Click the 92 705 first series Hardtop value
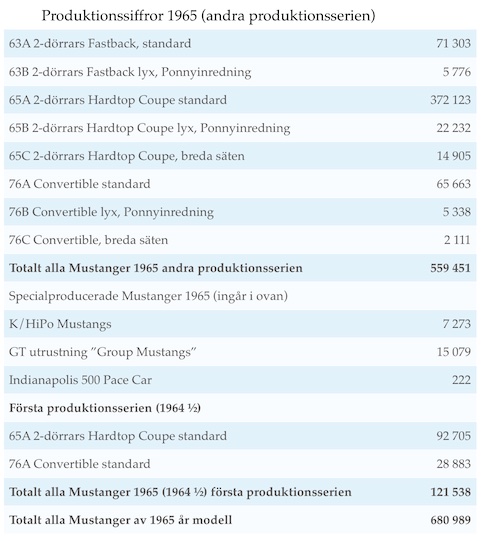Screen dimensions: 482x541 [453, 436]
